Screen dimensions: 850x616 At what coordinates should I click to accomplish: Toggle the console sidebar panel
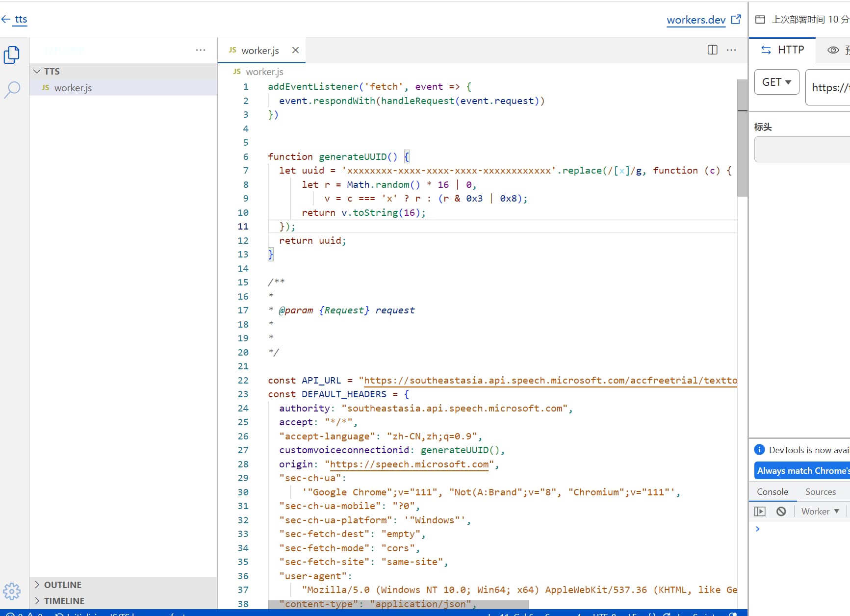tap(760, 512)
